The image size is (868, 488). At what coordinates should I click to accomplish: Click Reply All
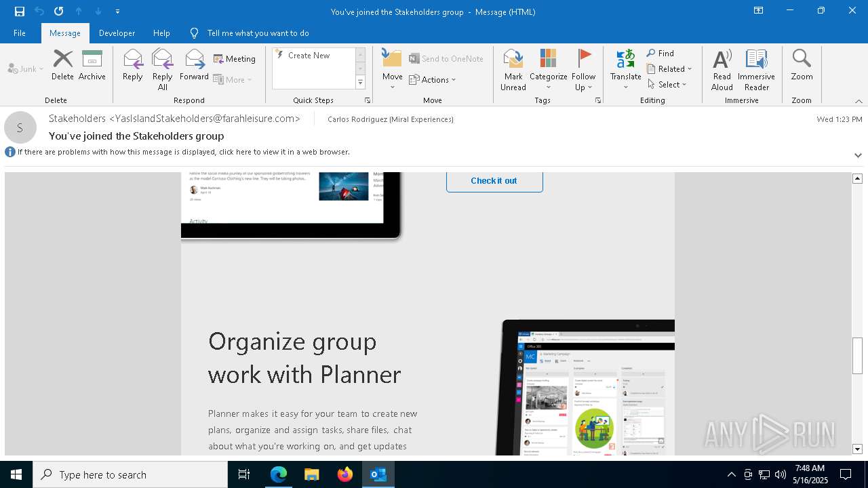pos(163,70)
